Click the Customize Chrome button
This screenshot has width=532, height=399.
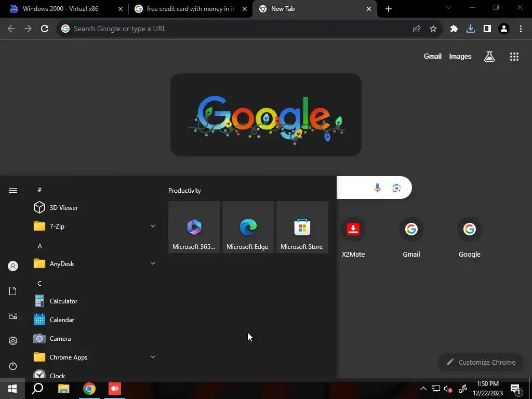click(481, 362)
